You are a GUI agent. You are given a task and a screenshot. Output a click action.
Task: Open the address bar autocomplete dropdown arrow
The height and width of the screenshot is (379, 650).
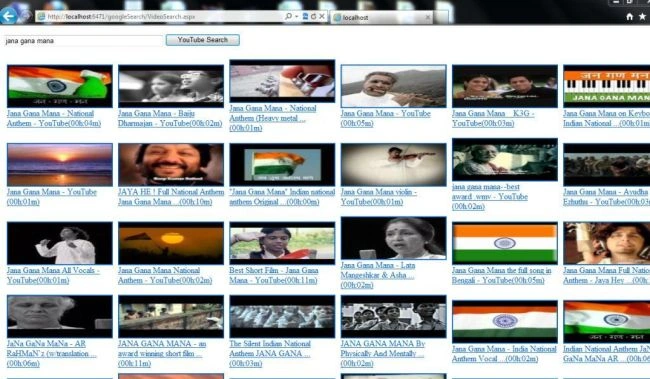coord(297,17)
